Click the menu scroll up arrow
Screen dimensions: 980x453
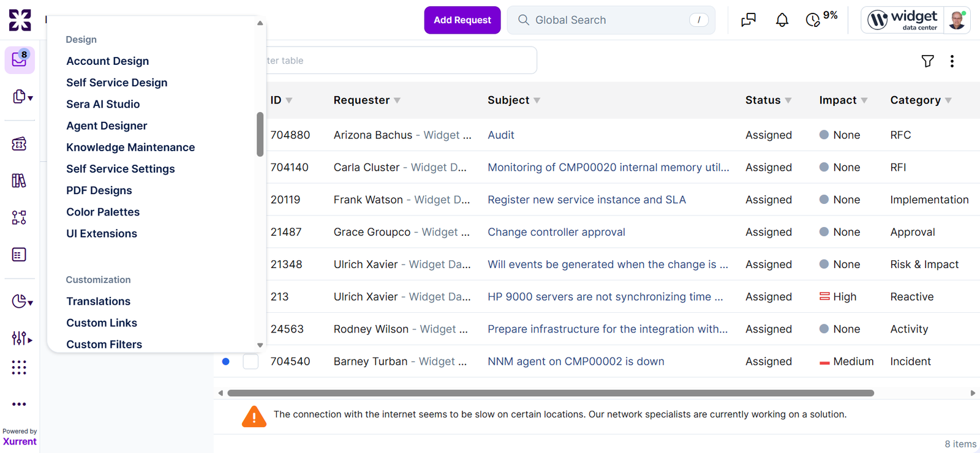pyautogui.click(x=260, y=23)
